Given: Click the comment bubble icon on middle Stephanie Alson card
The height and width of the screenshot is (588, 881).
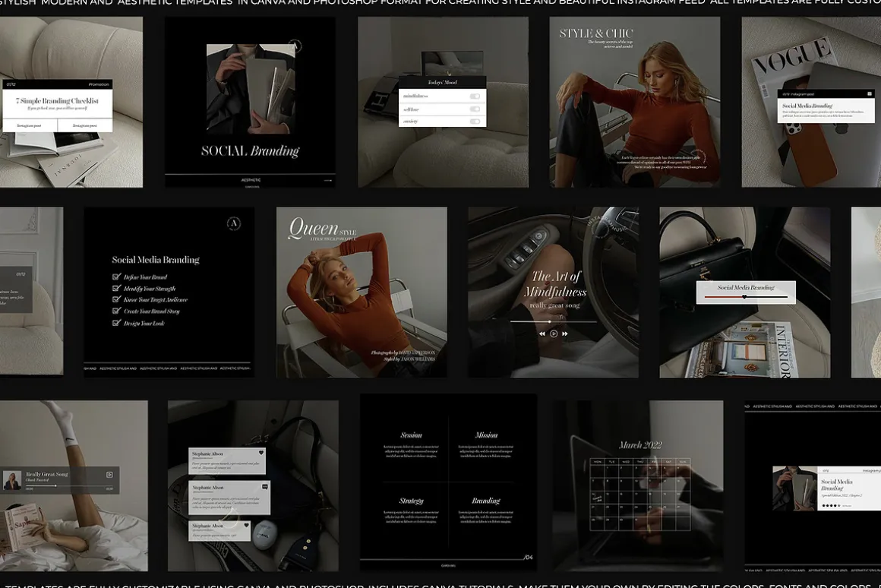Looking at the screenshot, I should pos(264,487).
